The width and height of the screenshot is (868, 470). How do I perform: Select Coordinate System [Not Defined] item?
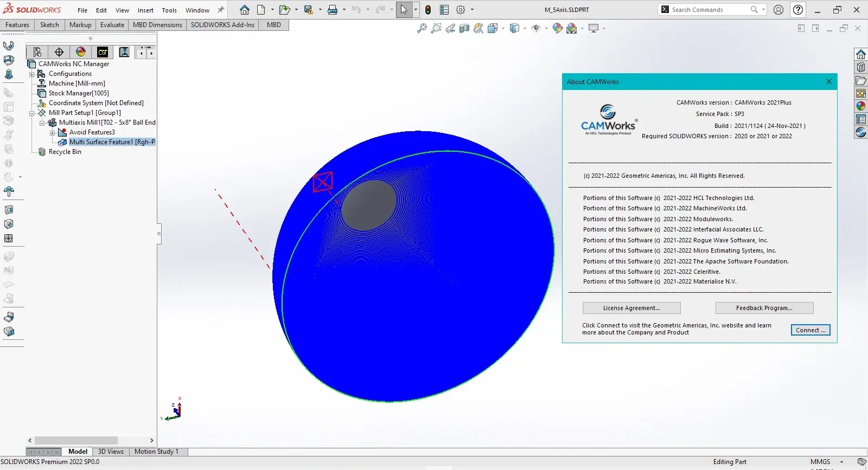96,103
